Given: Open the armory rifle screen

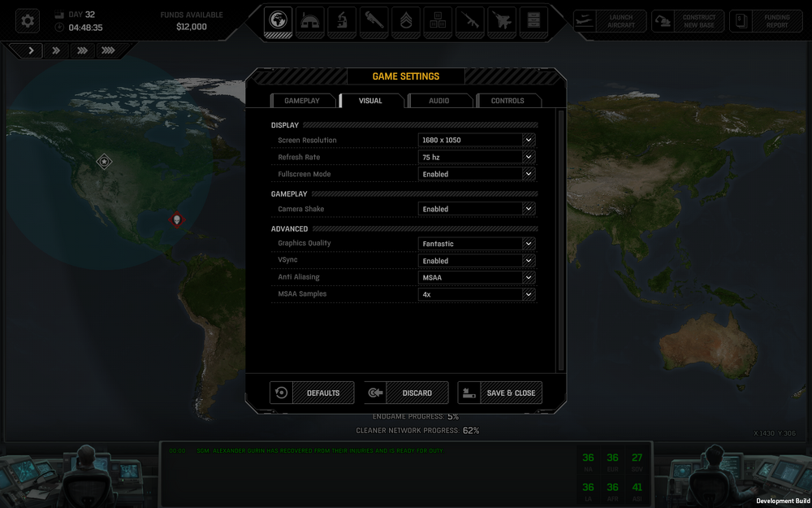Looking at the screenshot, I should tap(469, 22).
